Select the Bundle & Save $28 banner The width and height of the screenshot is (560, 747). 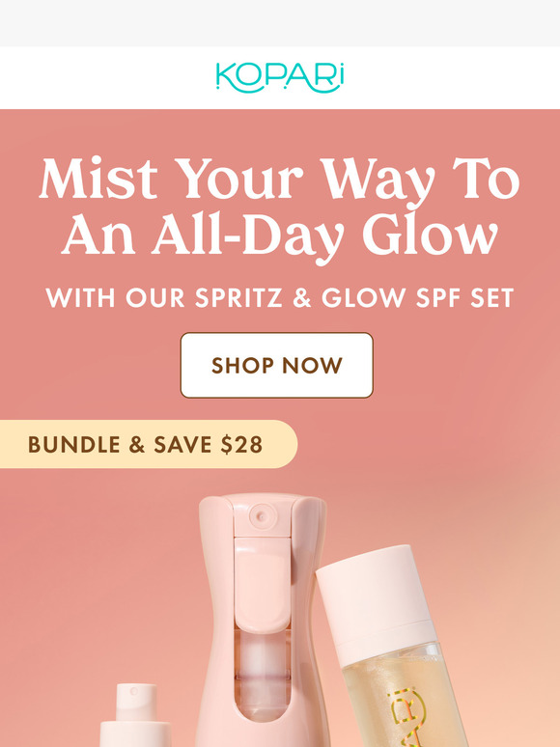coord(149,444)
